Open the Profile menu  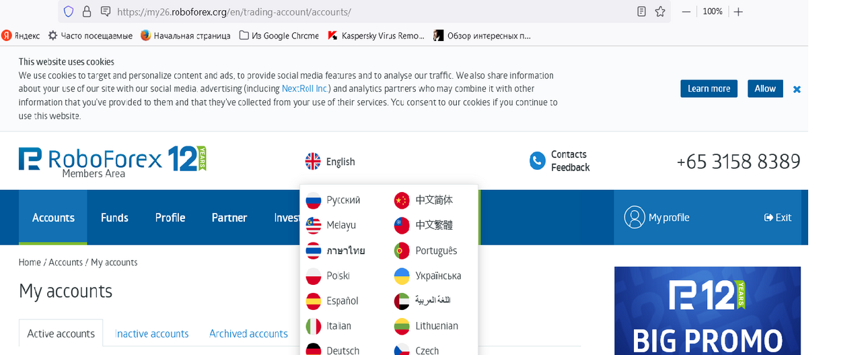coord(170,218)
